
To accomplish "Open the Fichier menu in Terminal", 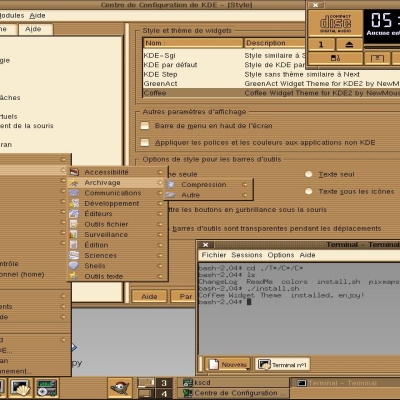I will (214, 255).
